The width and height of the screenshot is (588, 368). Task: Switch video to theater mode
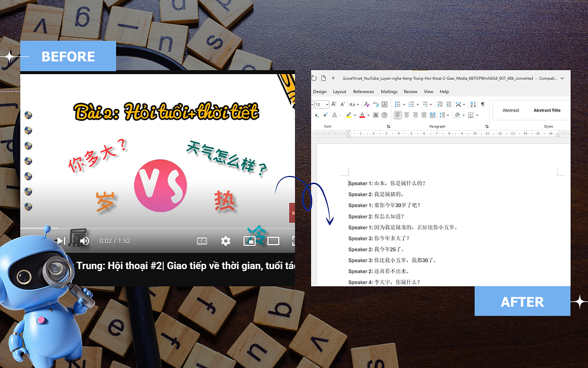pos(273,241)
